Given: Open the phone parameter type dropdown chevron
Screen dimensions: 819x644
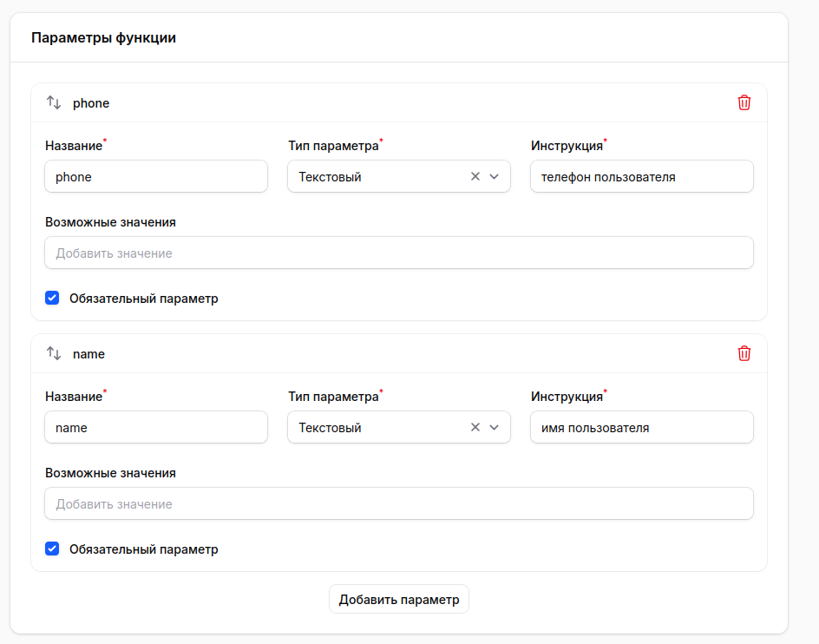Looking at the screenshot, I should click(495, 177).
